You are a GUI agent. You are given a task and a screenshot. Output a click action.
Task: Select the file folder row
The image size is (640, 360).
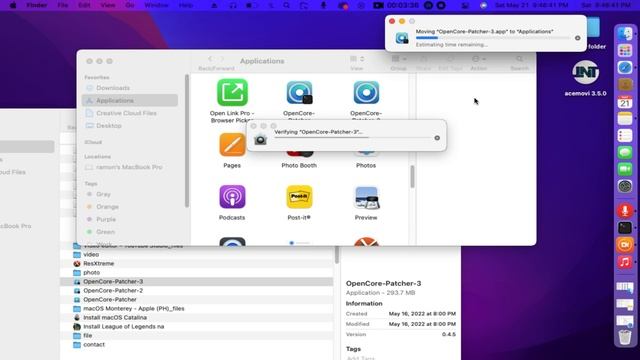pos(197,336)
